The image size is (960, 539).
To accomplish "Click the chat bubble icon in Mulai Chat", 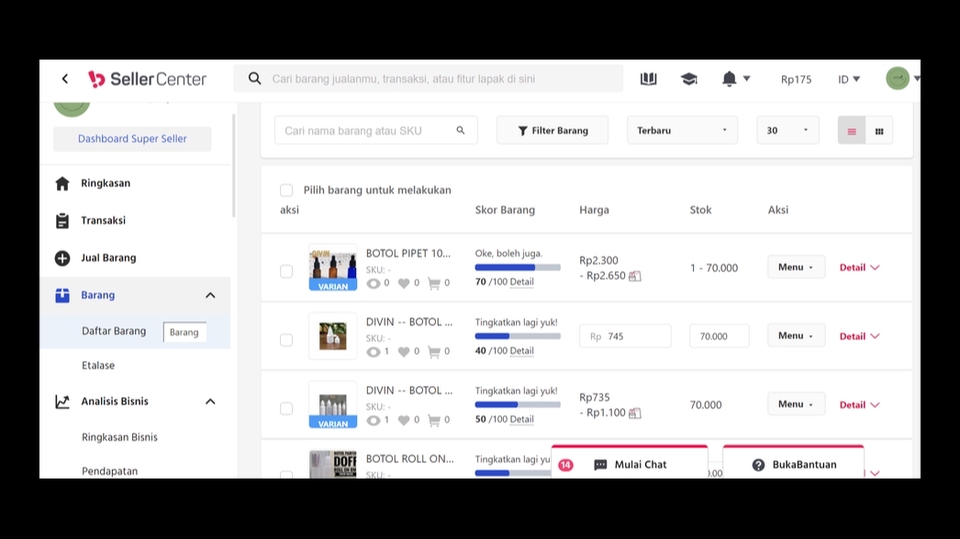I will point(601,465).
